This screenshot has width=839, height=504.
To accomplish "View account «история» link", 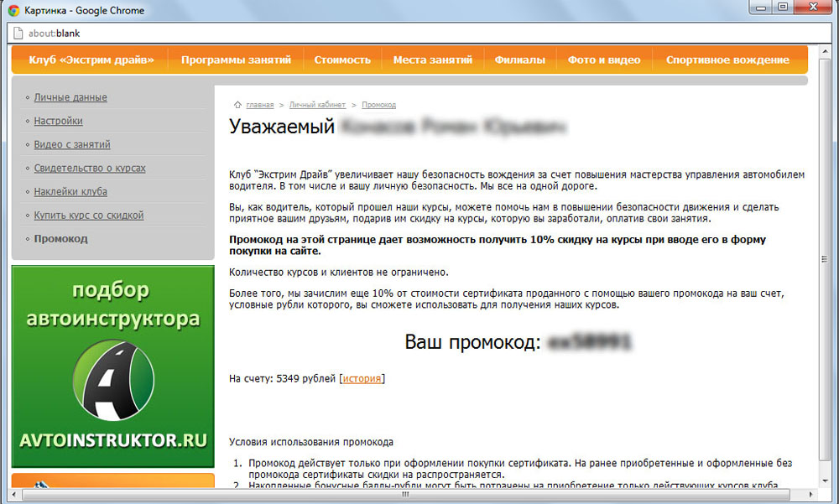I will (x=362, y=378).
